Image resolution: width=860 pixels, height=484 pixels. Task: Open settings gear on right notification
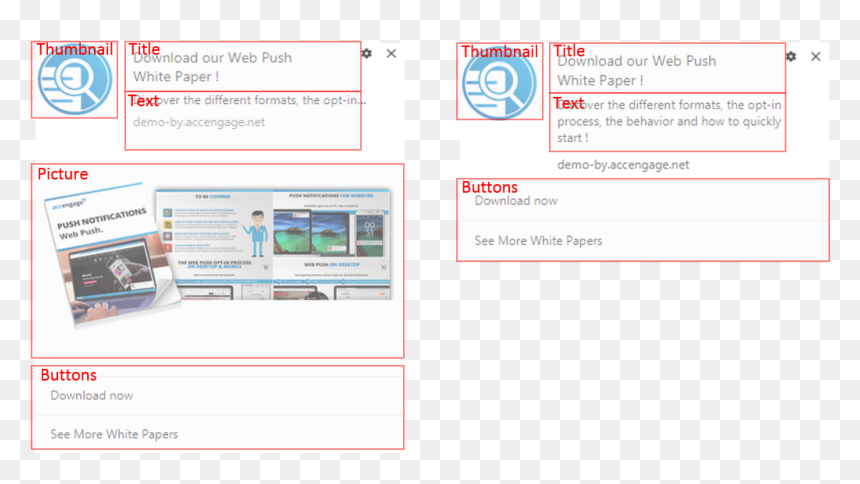(x=791, y=56)
